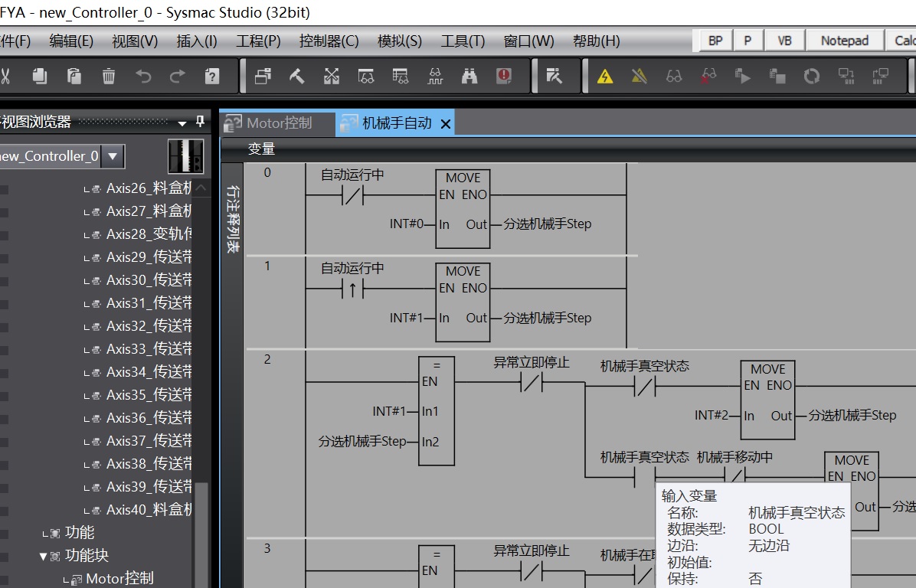
Task: Click the binoculars search icon
Action: 469,76
